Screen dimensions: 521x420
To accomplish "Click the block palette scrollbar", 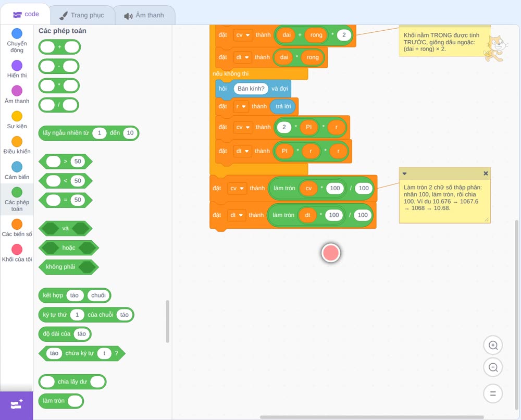I will click(x=167, y=322).
